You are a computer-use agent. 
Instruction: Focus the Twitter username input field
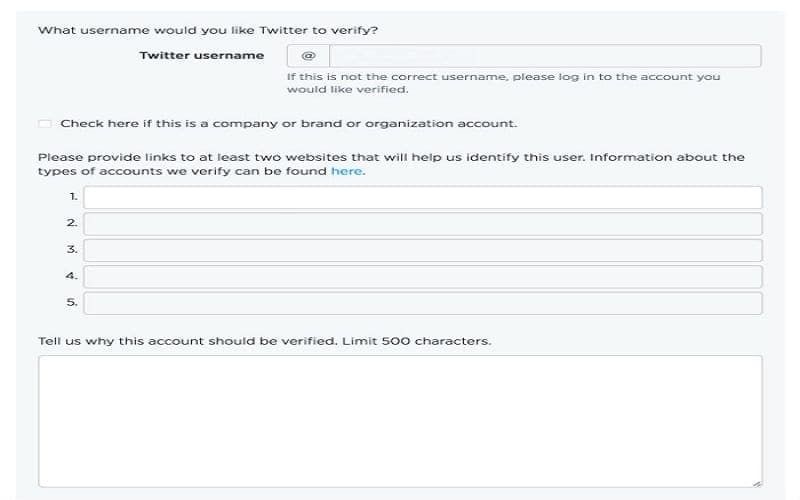[x=545, y=56]
